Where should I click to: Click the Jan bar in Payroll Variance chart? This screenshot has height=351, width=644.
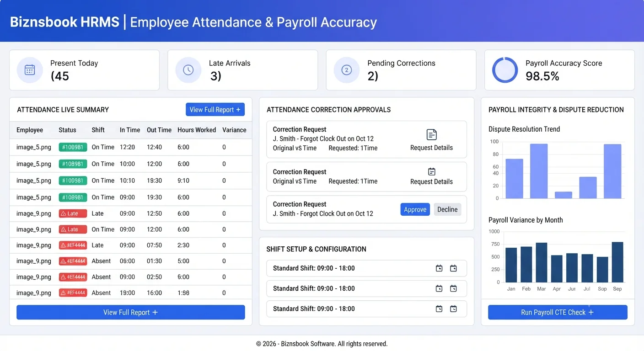(511, 265)
